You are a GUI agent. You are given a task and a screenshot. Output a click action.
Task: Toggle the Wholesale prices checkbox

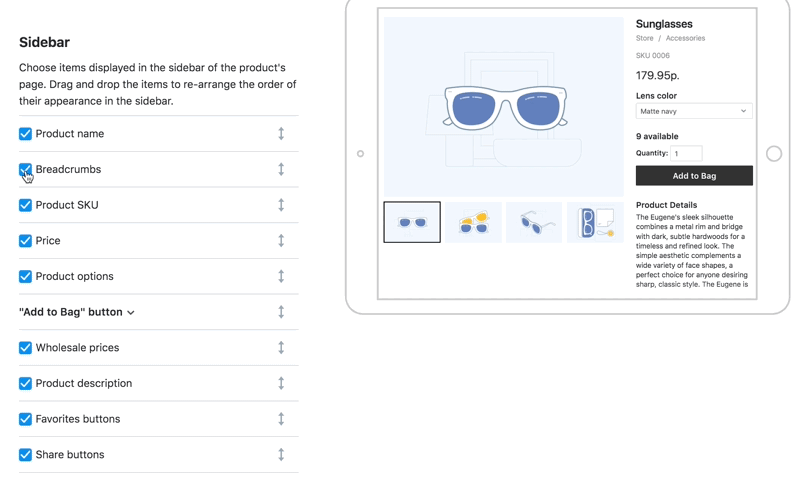pyautogui.click(x=25, y=348)
